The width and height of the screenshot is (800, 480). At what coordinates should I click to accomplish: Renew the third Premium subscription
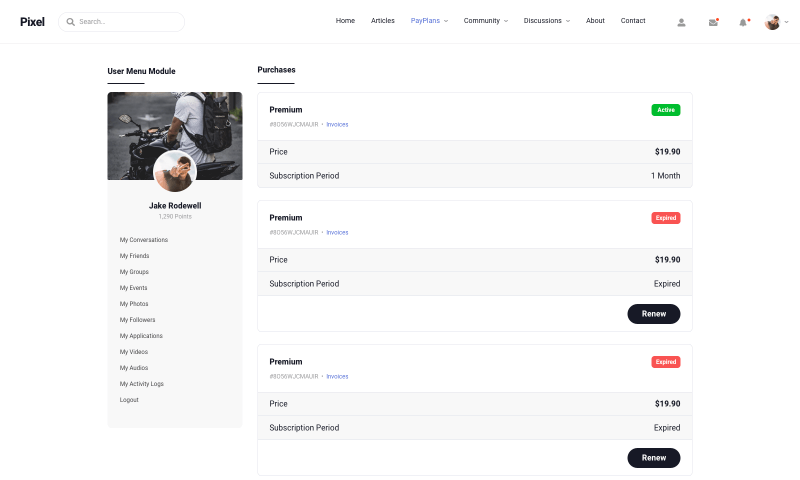tap(654, 458)
